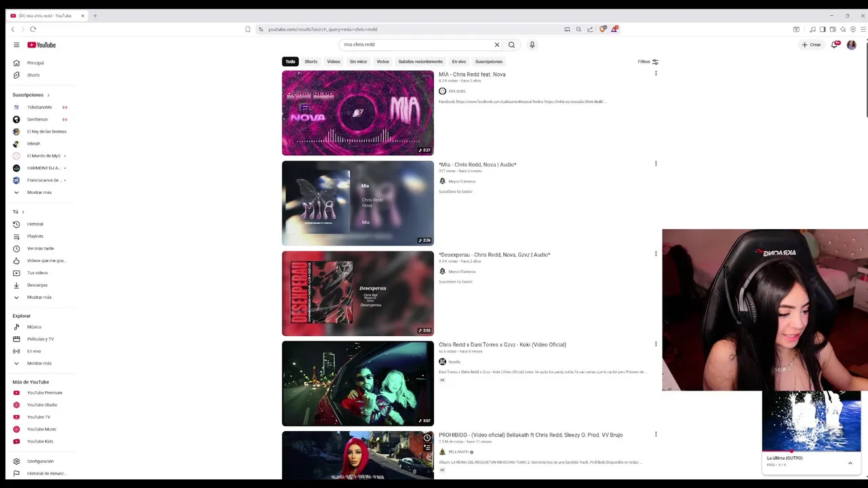This screenshot has height=488, width=868.
Task: Toggle browser sidebar panel icon
Action: point(823,29)
